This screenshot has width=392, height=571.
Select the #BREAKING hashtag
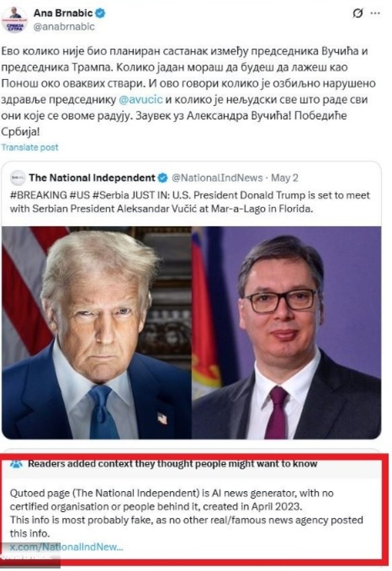pyautogui.click(x=39, y=195)
